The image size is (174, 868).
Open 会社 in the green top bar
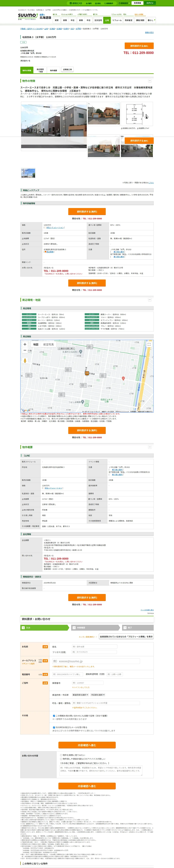pos(98,3)
